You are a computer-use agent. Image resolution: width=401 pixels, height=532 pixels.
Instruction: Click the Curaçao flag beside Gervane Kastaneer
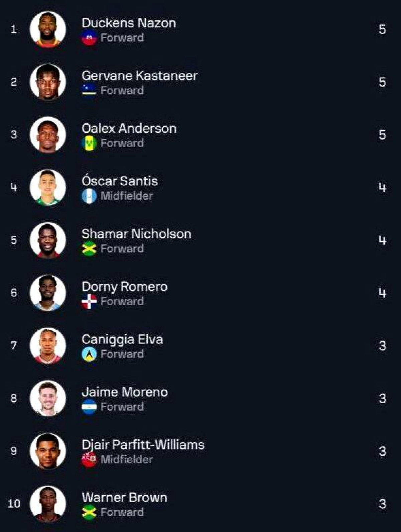[89, 91]
